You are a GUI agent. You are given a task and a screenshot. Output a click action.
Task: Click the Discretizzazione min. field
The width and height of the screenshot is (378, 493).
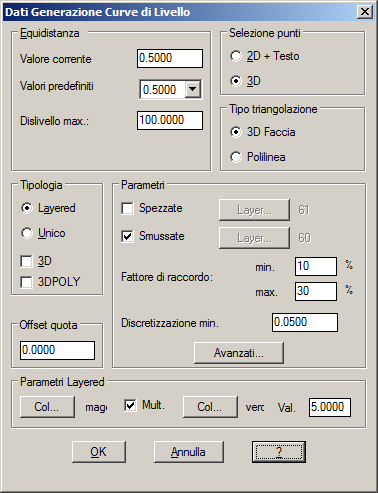tap(305, 322)
